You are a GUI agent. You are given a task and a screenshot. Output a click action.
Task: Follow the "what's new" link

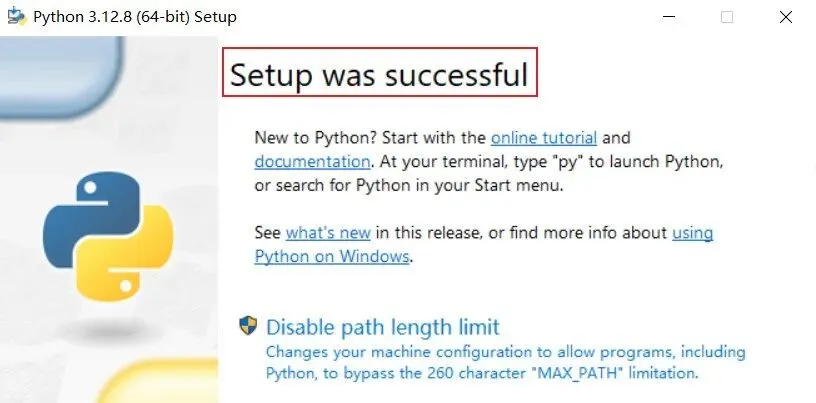click(x=328, y=232)
